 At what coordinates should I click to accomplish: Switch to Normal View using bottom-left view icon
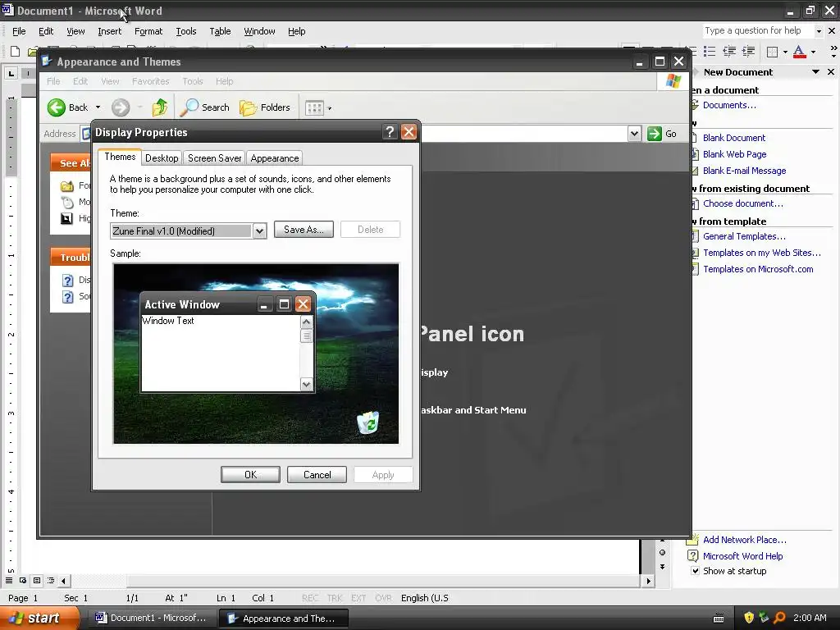pyautogui.click(x=9, y=580)
